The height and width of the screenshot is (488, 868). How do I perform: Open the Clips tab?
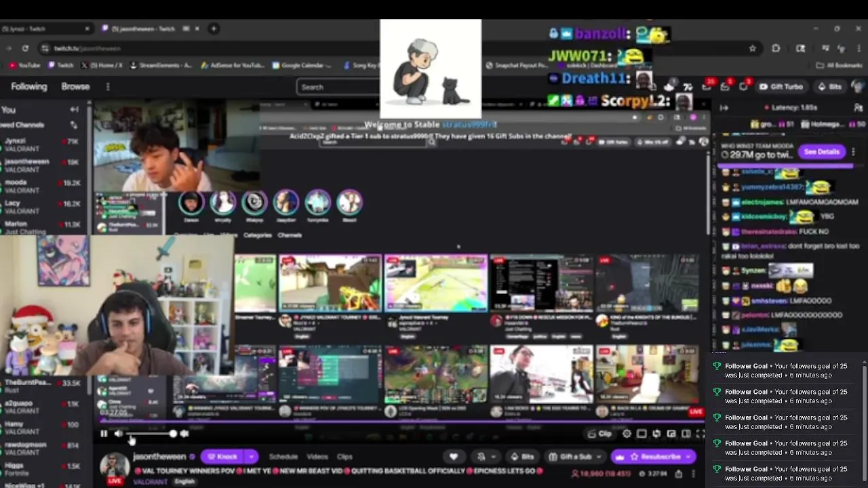[344, 457]
